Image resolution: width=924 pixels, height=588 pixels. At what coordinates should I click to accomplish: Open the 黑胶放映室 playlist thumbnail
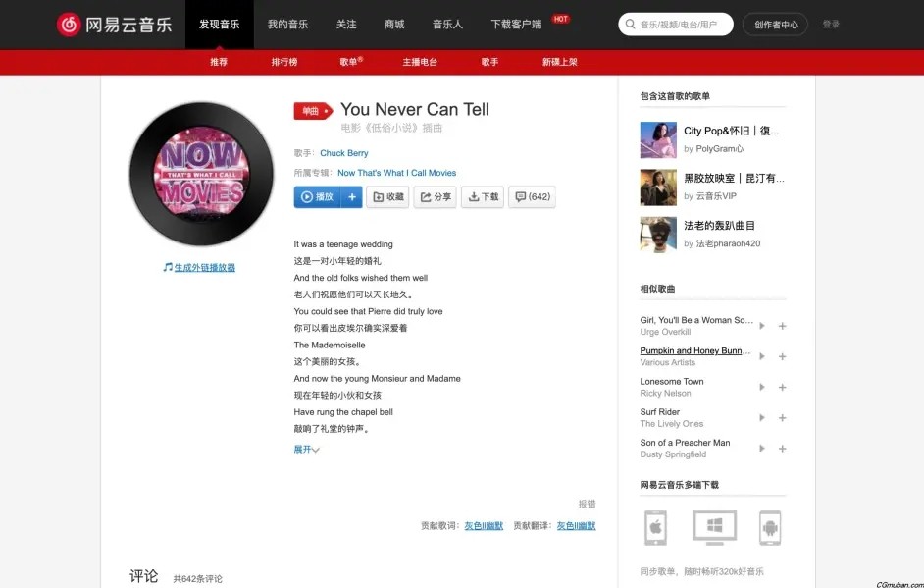point(658,187)
